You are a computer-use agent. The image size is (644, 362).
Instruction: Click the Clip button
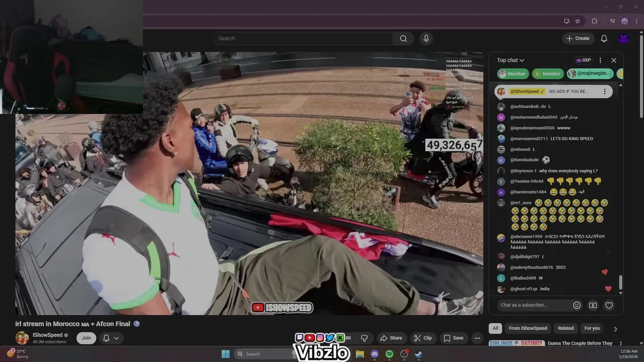pyautogui.click(x=423, y=338)
